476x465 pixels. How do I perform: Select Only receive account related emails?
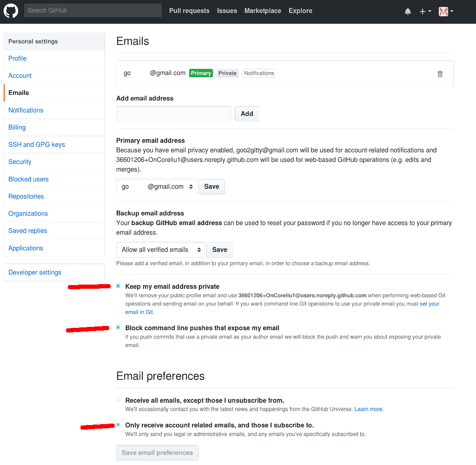tap(118, 425)
